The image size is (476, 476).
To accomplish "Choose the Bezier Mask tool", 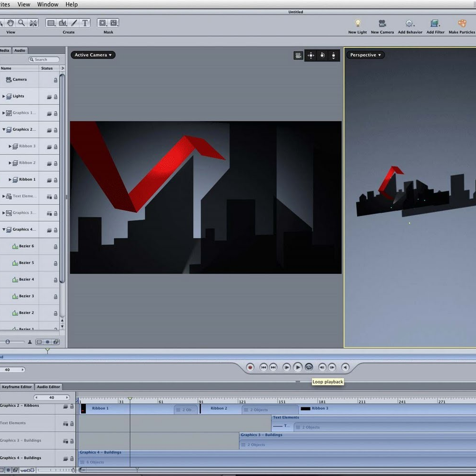I will [114, 23].
